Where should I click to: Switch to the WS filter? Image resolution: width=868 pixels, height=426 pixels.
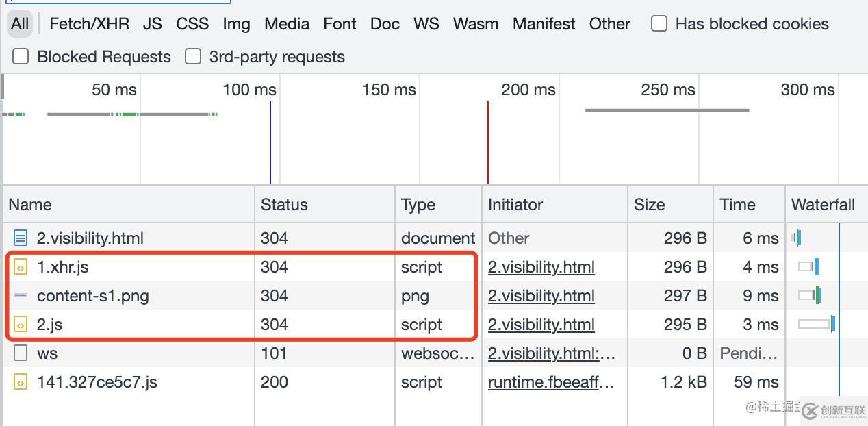pyautogui.click(x=426, y=24)
